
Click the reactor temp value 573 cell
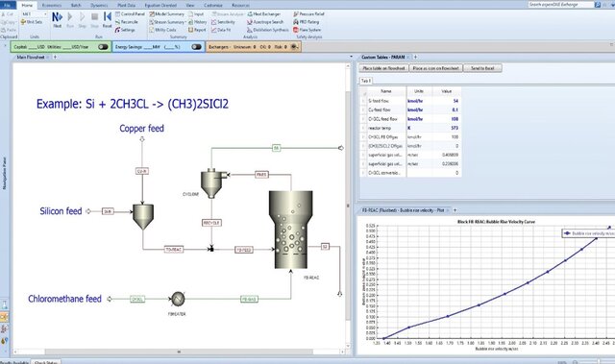pos(447,128)
